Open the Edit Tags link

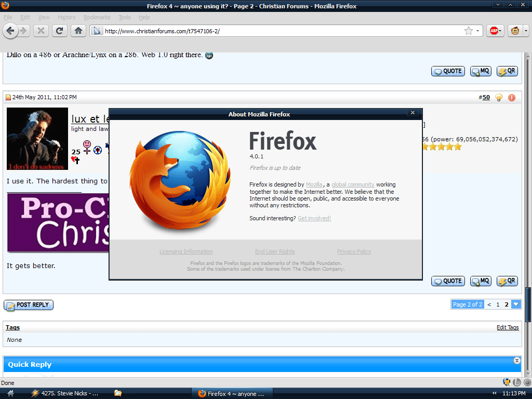point(508,327)
